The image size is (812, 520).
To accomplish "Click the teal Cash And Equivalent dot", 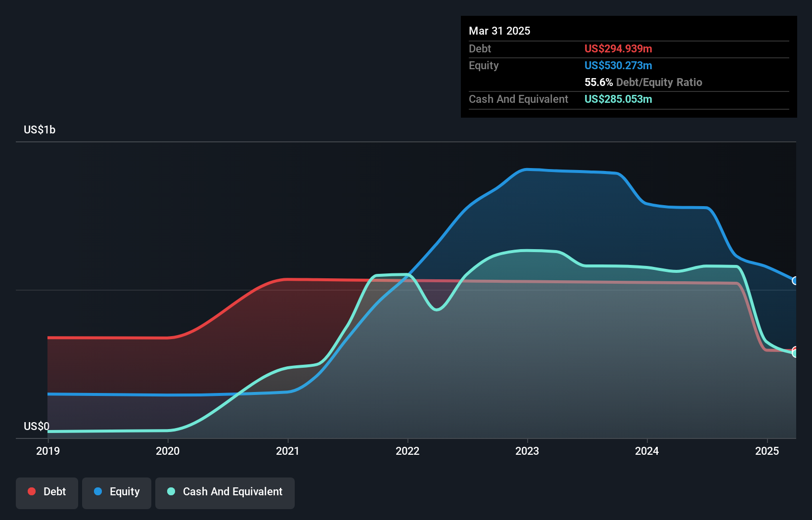I will [x=171, y=491].
